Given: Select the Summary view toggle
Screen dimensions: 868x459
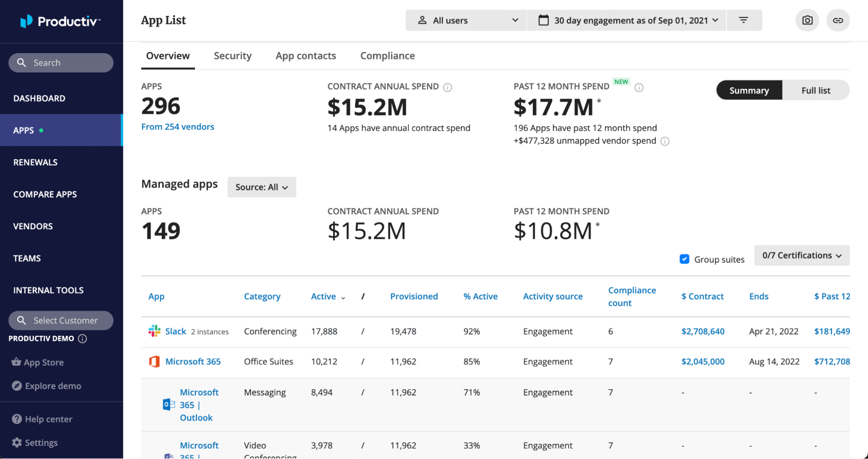Looking at the screenshot, I should click(749, 90).
